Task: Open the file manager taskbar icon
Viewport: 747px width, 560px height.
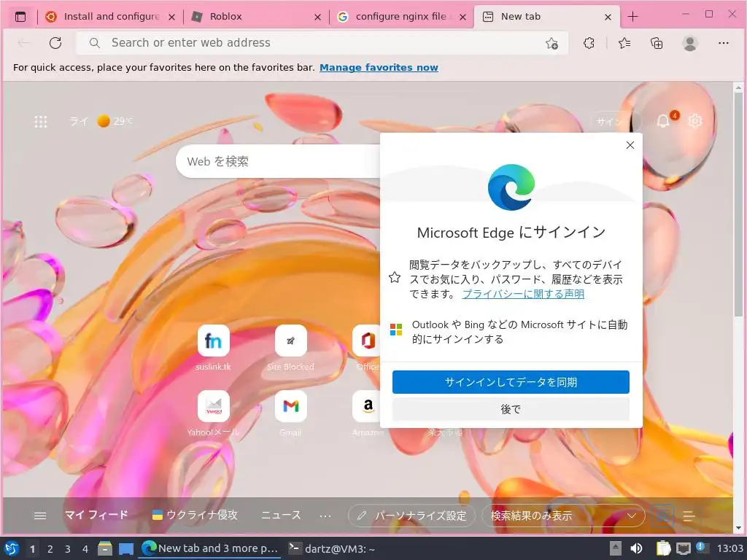Action: (105, 548)
